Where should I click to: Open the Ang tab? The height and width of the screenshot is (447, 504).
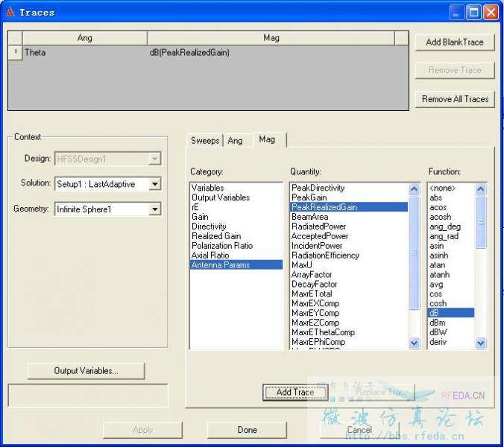[235, 141]
